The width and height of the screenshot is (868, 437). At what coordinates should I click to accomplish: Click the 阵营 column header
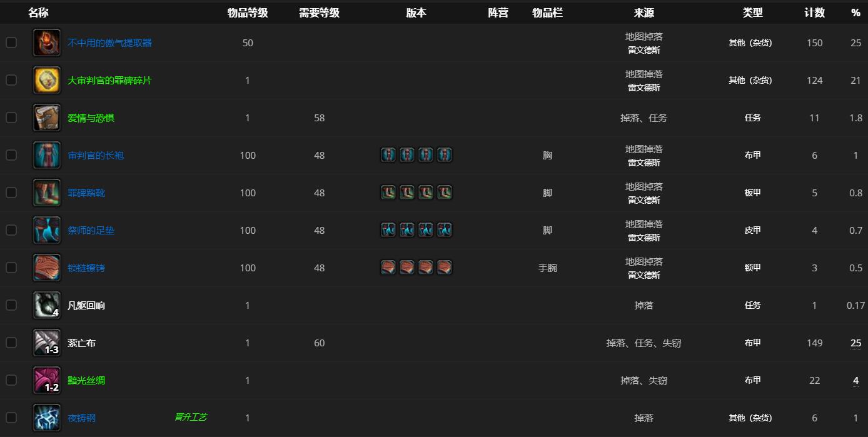[x=498, y=13]
